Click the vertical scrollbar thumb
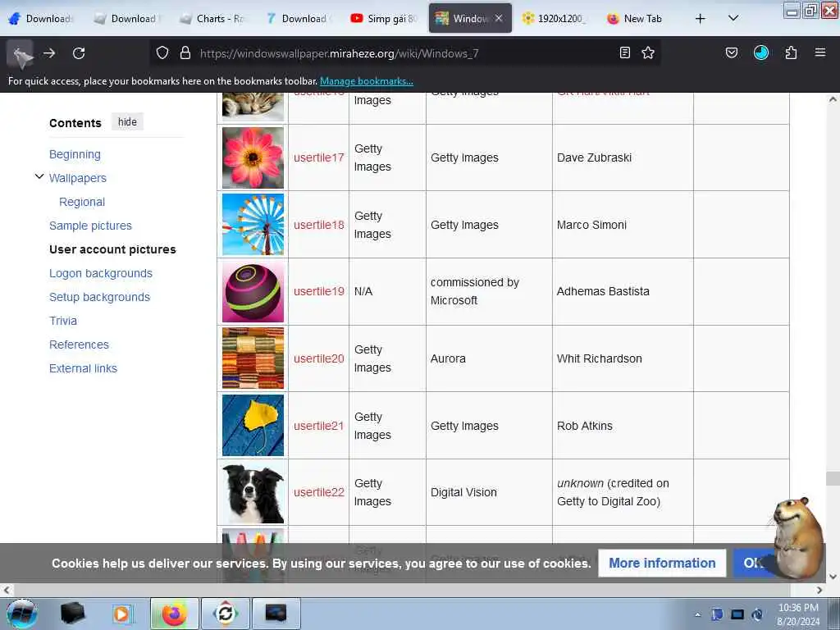This screenshot has height=630, width=840. point(832,478)
